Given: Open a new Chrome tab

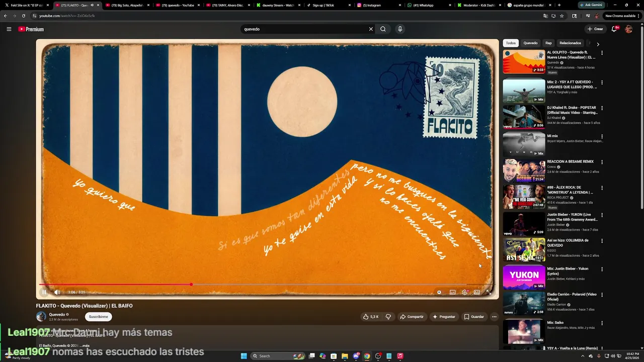Looking at the screenshot, I should (559, 5).
